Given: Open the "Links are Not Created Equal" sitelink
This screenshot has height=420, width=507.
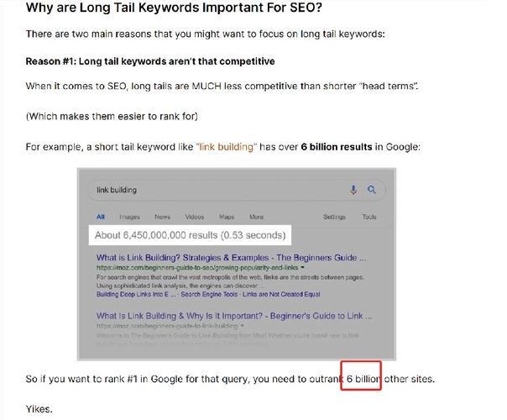Looking at the screenshot, I should (281, 295).
